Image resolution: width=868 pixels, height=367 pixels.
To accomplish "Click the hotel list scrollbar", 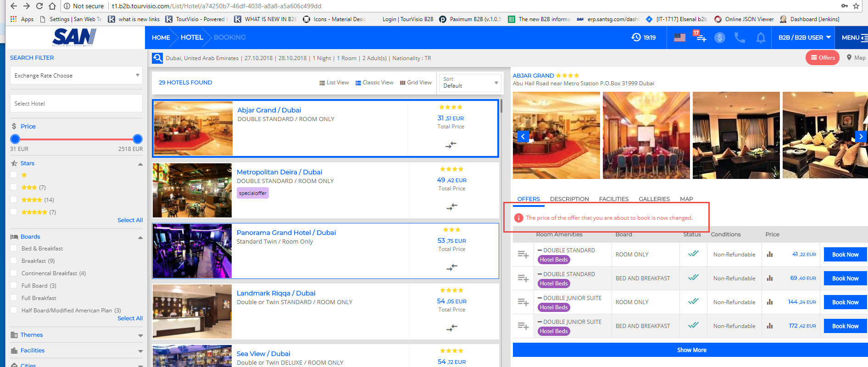I will pos(501,106).
